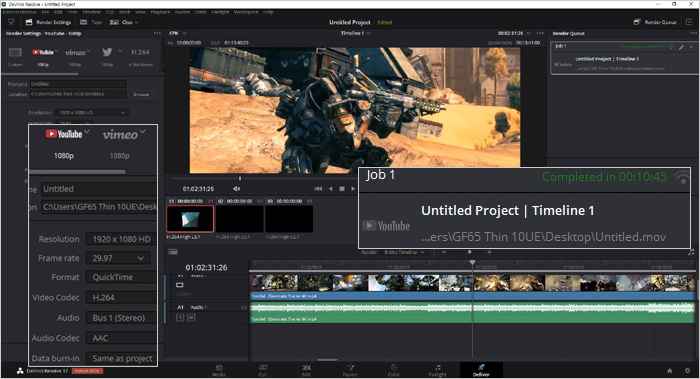The height and width of the screenshot is (379, 700).
Task: Open the Timeline 1 name dropdown
Action: 355,33
